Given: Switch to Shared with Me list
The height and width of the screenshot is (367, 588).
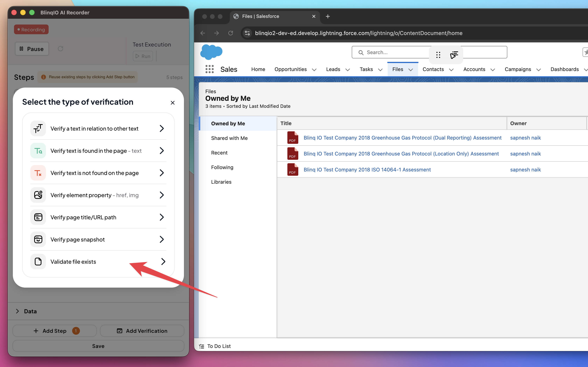Looking at the screenshot, I should (229, 138).
